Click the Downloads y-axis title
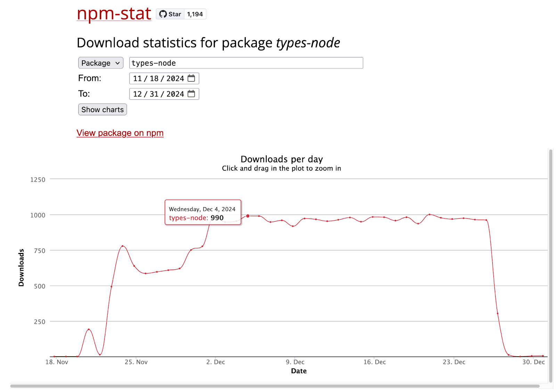This screenshot has width=556, height=392. [x=21, y=268]
